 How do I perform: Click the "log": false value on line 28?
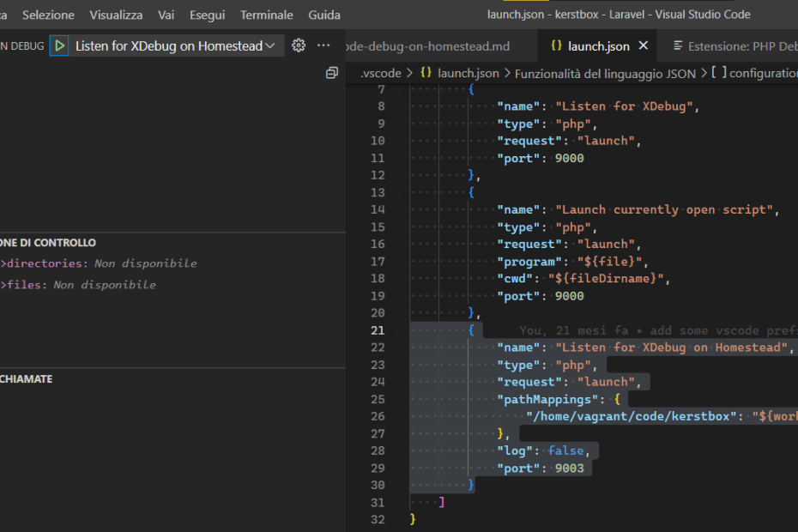568,450
